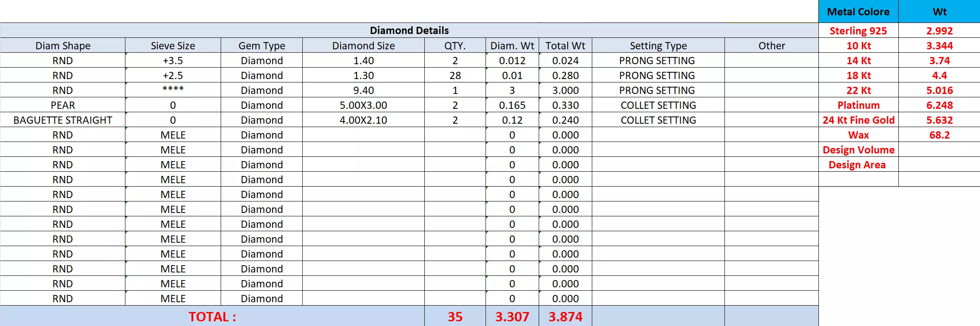Click the 14 Kt metal cell
980x326 pixels.
pos(858,60)
